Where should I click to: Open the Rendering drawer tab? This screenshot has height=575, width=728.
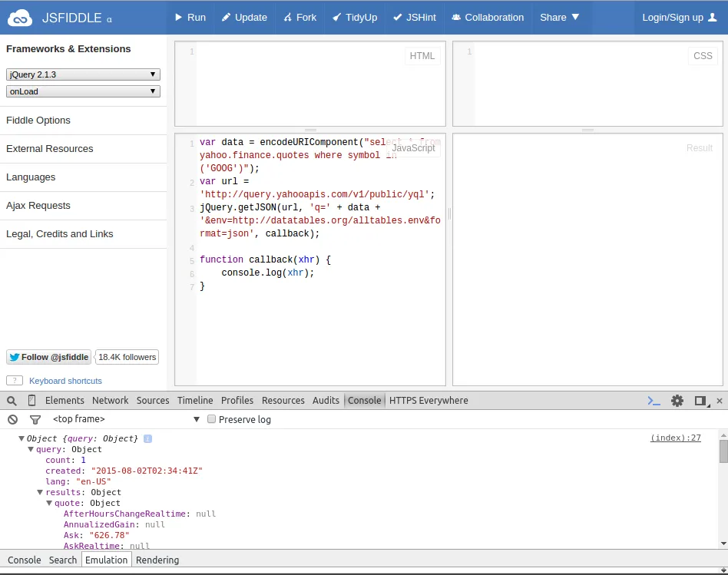click(157, 560)
